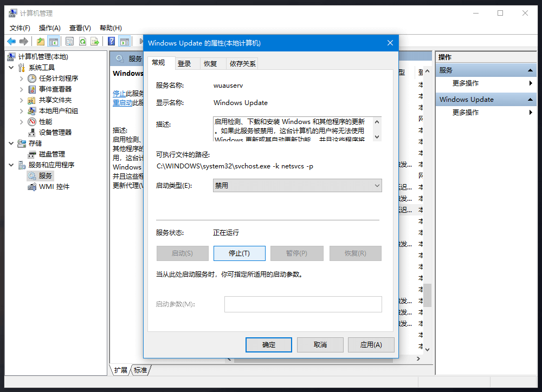The image size is (542, 392).
Task: Confirm with the 确定 button
Action: click(x=269, y=345)
